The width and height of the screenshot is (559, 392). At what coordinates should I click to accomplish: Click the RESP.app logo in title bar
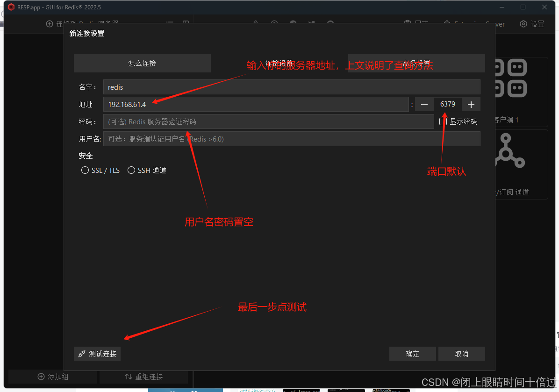[x=11, y=7]
